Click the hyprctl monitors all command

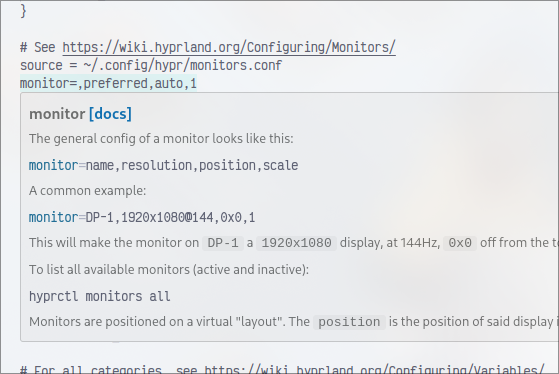click(x=99, y=297)
